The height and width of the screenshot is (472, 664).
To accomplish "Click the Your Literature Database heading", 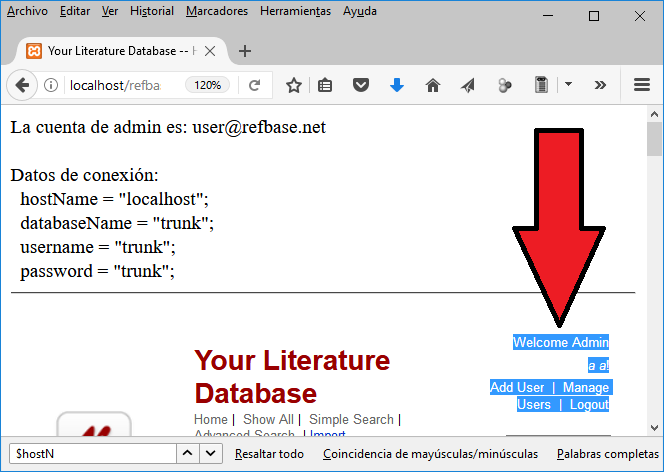I will (292, 377).
